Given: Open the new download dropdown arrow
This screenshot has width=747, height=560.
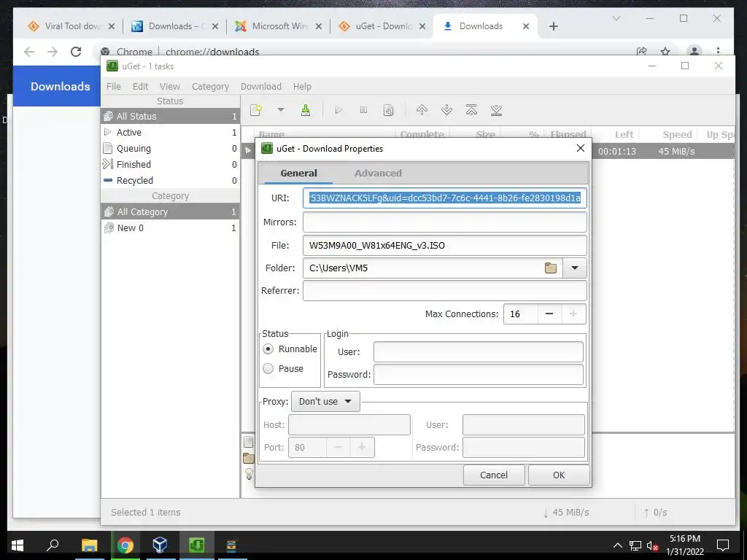Looking at the screenshot, I should (281, 110).
